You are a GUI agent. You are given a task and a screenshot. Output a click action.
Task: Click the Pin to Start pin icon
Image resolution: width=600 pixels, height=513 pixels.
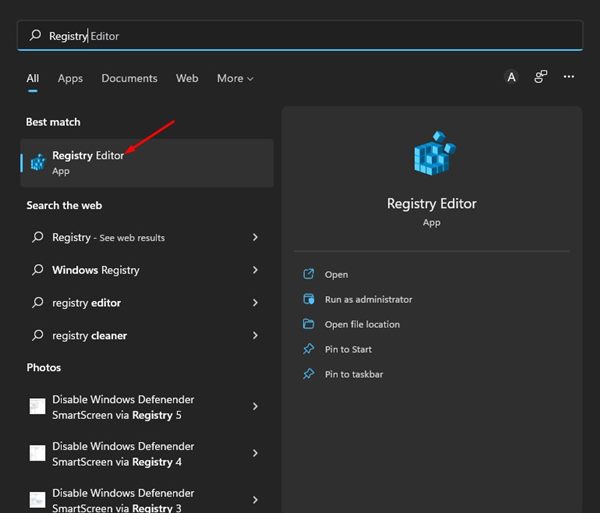click(x=308, y=349)
